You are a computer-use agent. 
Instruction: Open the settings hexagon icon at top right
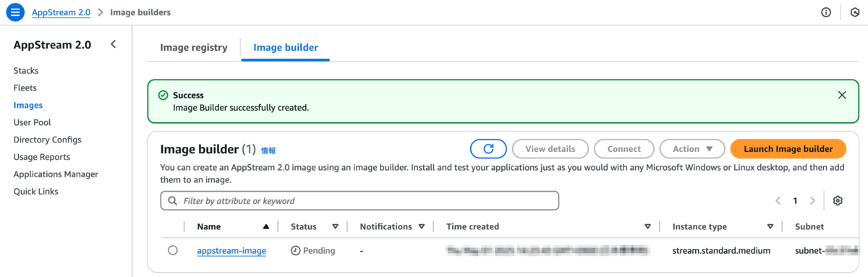click(x=854, y=12)
